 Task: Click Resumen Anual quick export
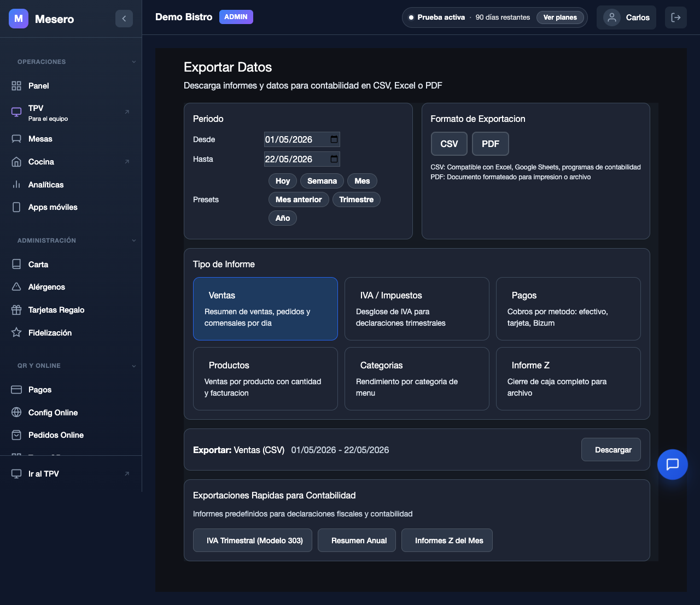pos(357,541)
